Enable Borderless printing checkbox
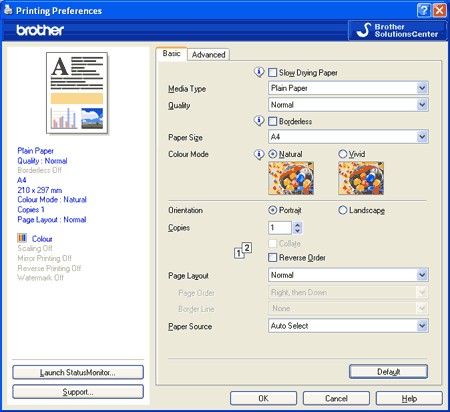The height and width of the screenshot is (412, 450). click(x=273, y=121)
